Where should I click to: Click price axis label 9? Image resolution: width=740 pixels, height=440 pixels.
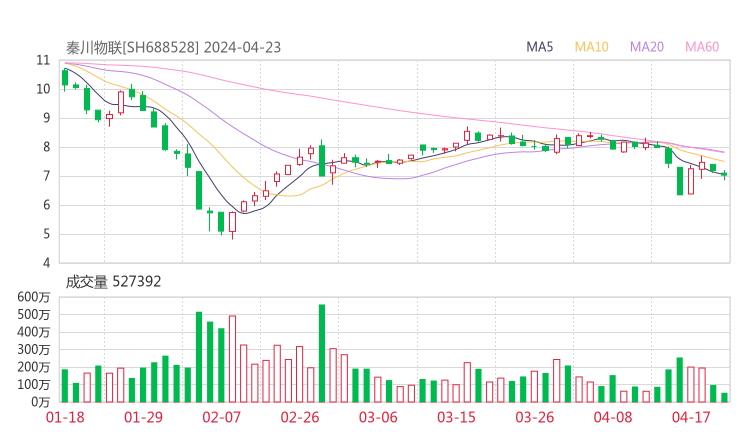pos(46,118)
